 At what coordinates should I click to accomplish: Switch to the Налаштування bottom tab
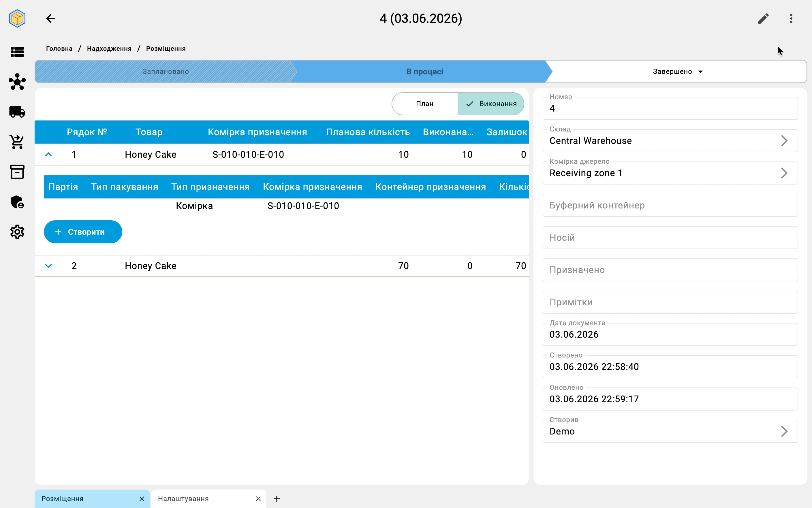pyautogui.click(x=208, y=498)
